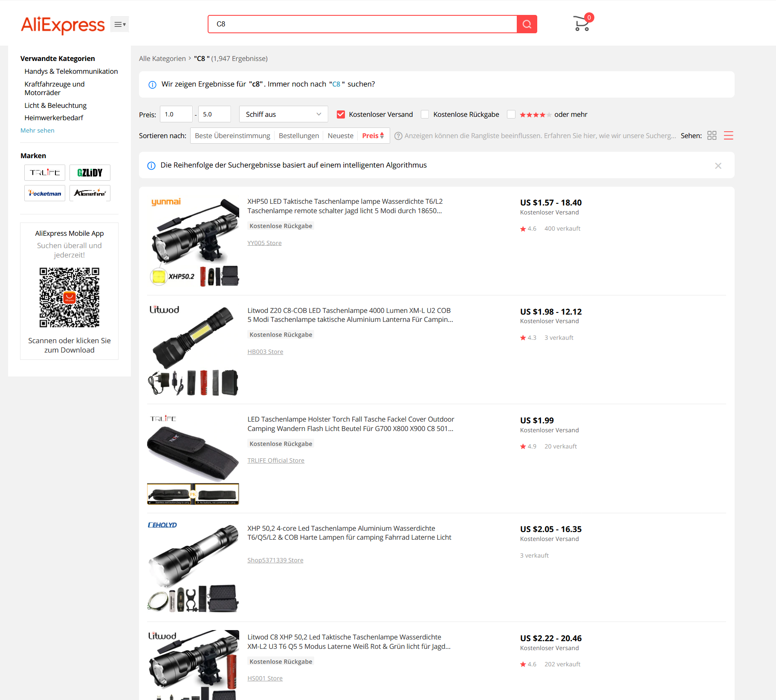Image resolution: width=776 pixels, height=700 pixels.
Task: Sort by Preis
Action: point(373,136)
